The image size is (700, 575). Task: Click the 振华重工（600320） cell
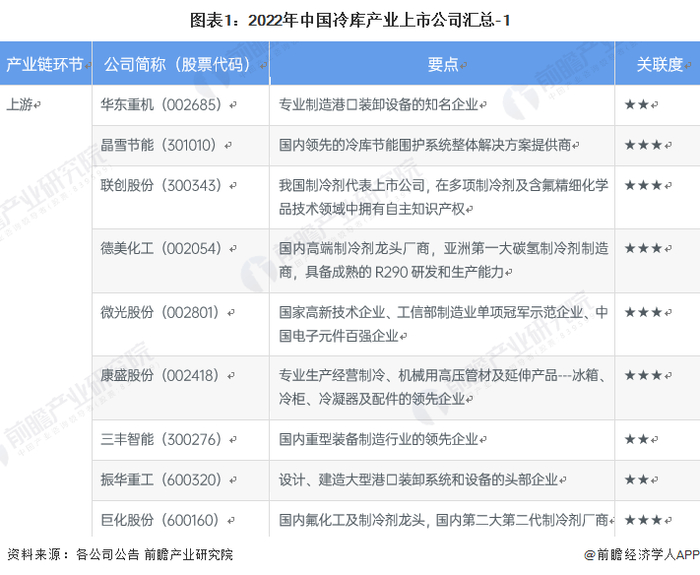point(181,480)
